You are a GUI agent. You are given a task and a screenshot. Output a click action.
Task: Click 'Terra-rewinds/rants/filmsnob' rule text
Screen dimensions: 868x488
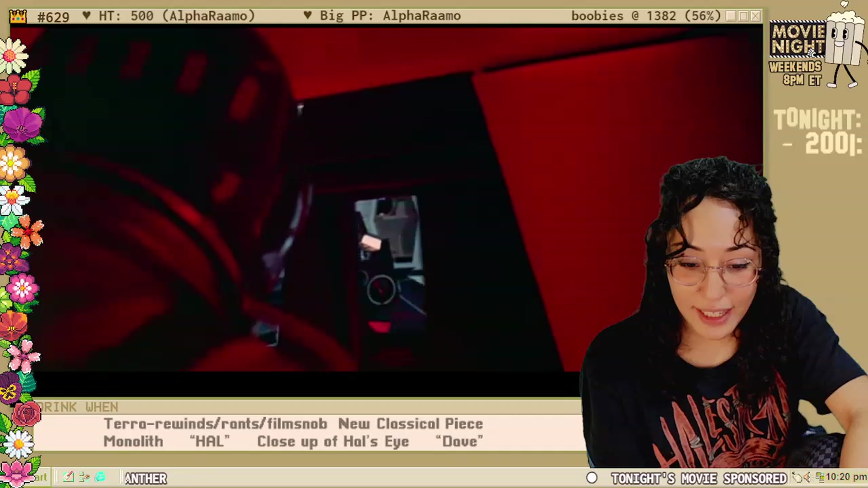point(215,424)
